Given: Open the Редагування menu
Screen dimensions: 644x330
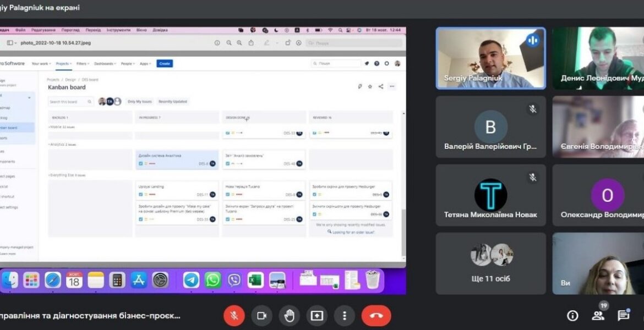Looking at the screenshot, I should (43, 30).
